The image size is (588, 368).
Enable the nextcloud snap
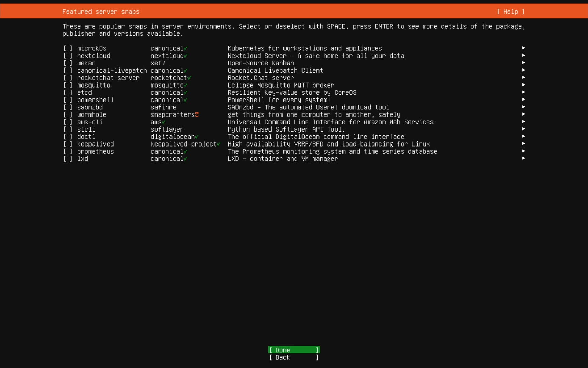(68, 56)
